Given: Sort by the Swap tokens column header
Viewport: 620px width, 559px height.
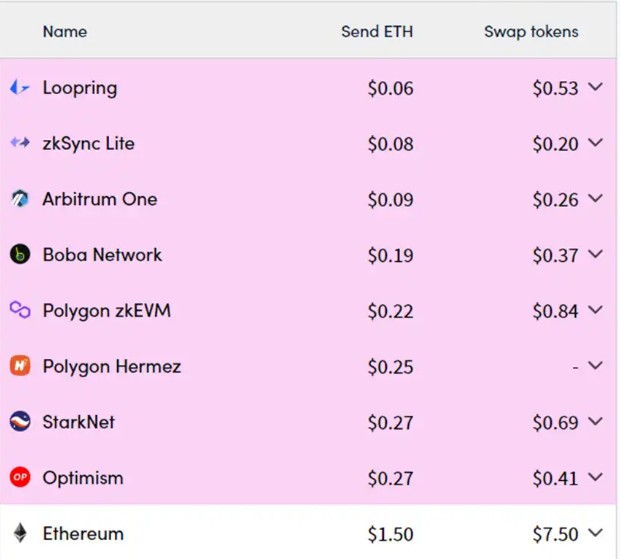Looking at the screenshot, I should tap(531, 32).
